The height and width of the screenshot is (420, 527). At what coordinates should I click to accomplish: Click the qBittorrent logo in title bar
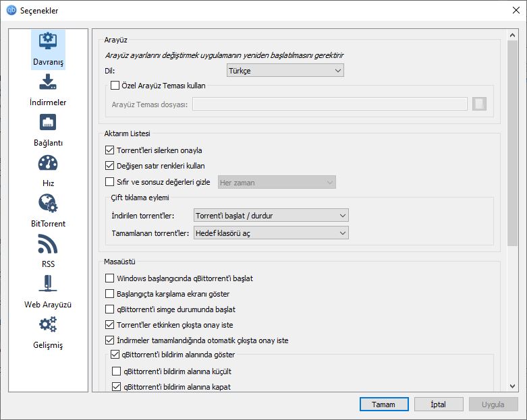point(11,10)
